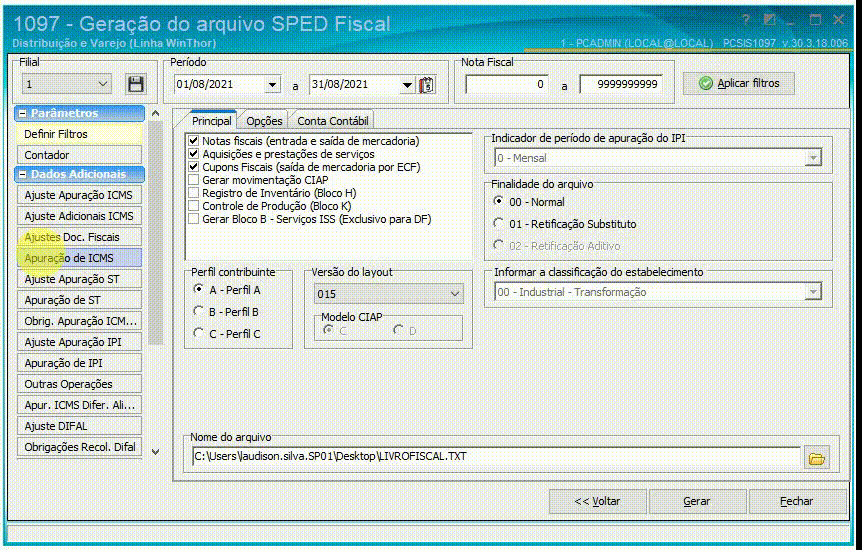Open the calendar period picker icon
The width and height of the screenshot is (862, 550).
(427, 85)
